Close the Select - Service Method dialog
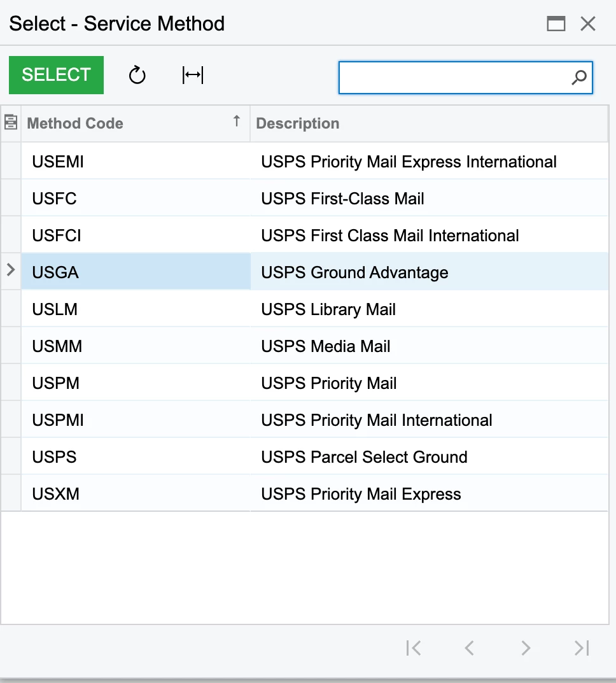This screenshot has width=616, height=683. (588, 24)
